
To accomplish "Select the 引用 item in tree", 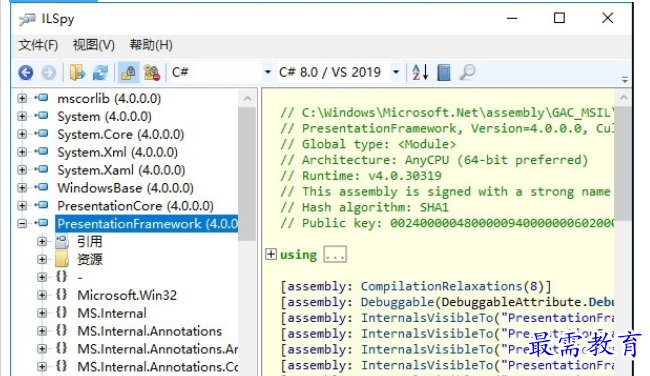I will [x=90, y=241].
